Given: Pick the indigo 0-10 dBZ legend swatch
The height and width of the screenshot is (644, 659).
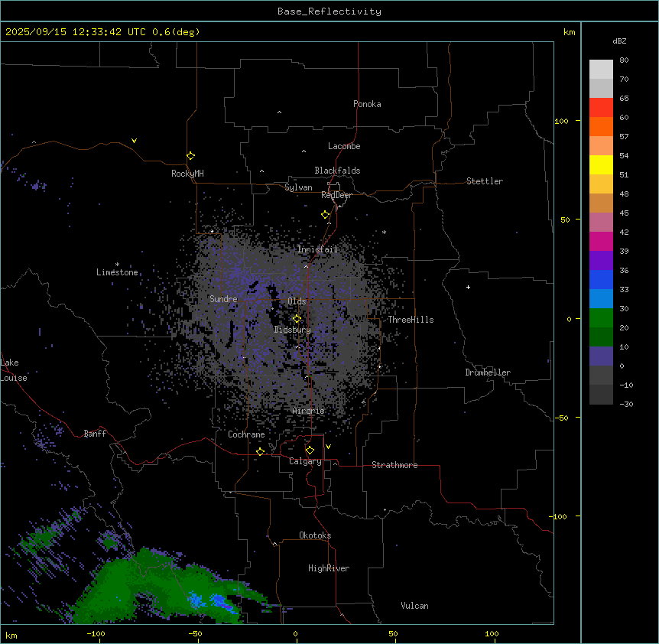Looking at the screenshot, I should 601,356.
